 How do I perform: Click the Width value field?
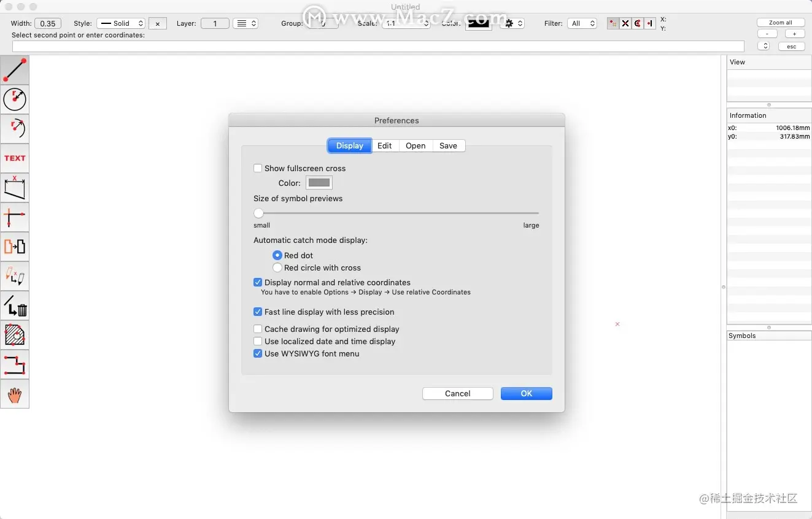[x=48, y=23]
